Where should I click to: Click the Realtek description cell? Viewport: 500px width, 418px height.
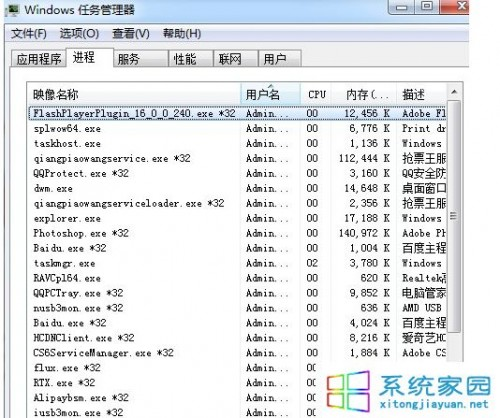[x=424, y=278]
